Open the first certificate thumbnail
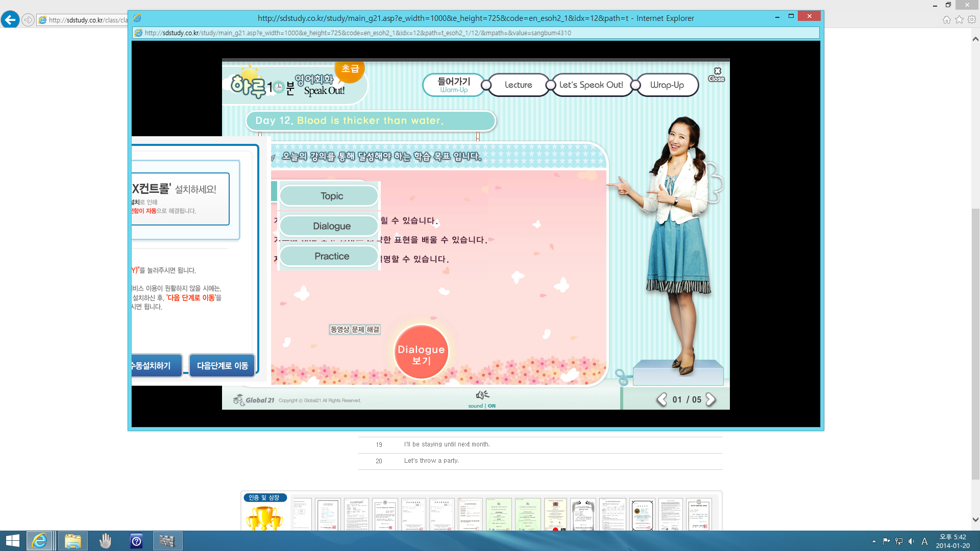This screenshot has width=980, height=551. click(302, 515)
